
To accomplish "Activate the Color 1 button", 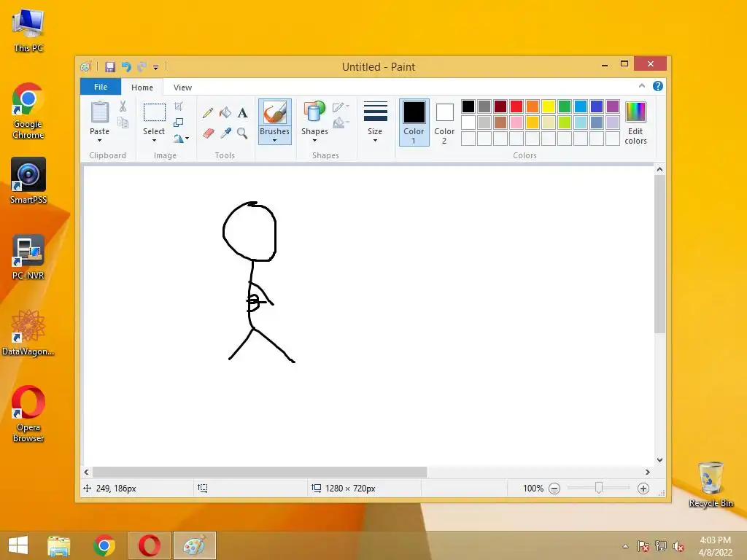I will coord(414,122).
